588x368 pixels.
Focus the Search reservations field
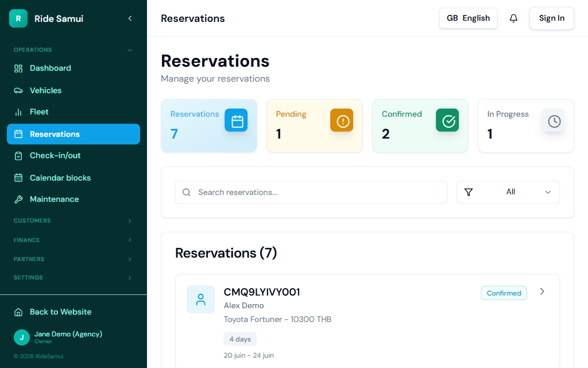311,192
